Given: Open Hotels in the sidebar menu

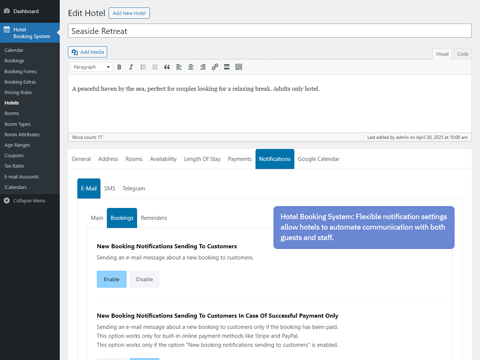Looking at the screenshot, I should click(12, 103).
